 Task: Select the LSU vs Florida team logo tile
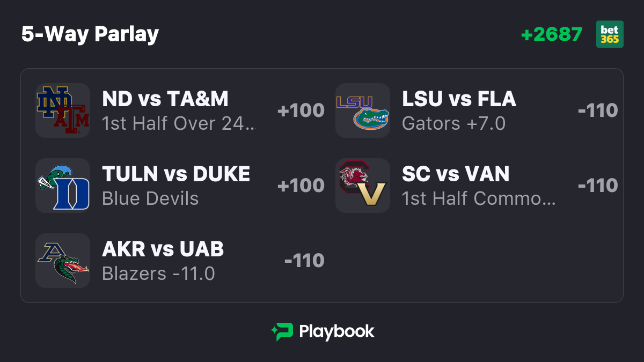click(x=363, y=110)
